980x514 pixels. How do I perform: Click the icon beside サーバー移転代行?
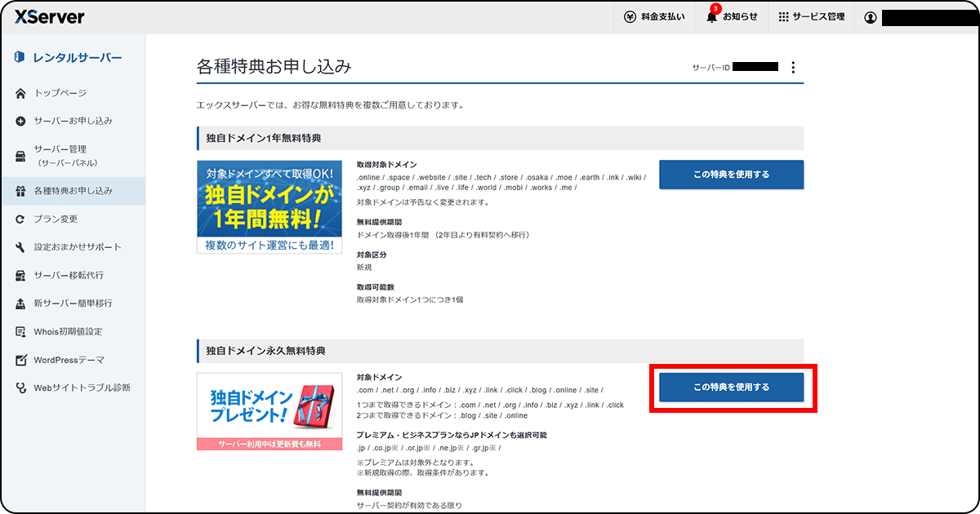pyautogui.click(x=21, y=276)
